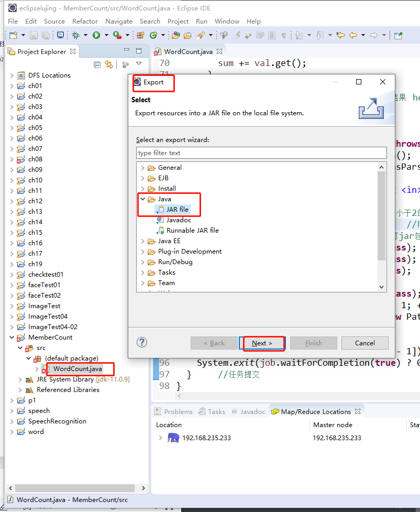This screenshot has height=512, width=420.
Task: Expand the ch08 project
Action: pyautogui.click(x=12, y=159)
